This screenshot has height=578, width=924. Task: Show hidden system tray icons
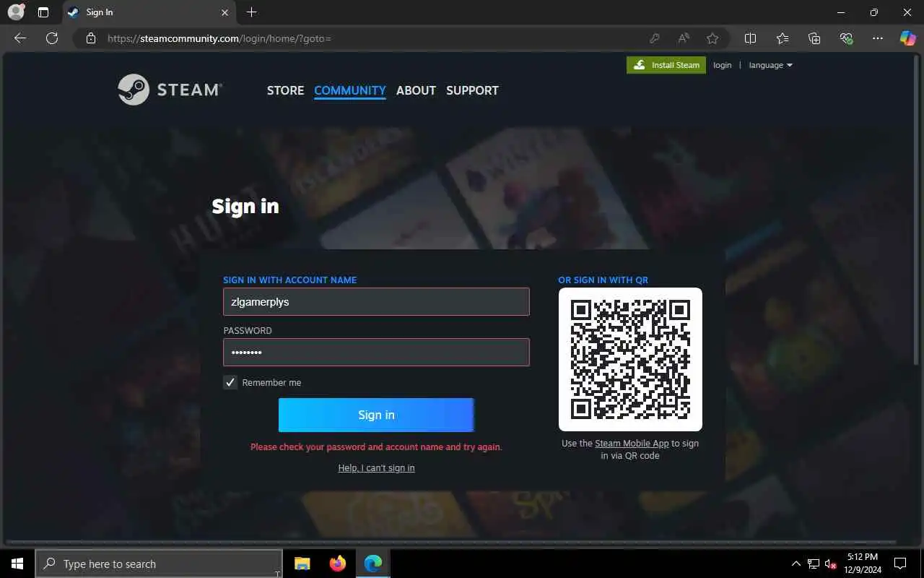click(x=796, y=564)
